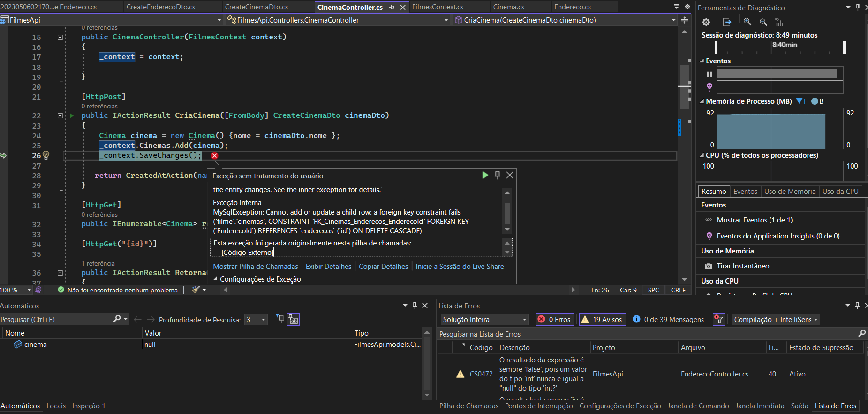Click Eventos do Application Insights link
The height and width of the screenshot is (414, 868).
coord(778,236)
